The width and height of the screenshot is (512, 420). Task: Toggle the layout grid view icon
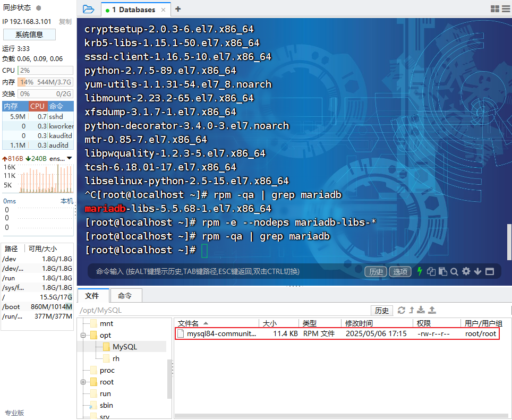tap(494, 9)
